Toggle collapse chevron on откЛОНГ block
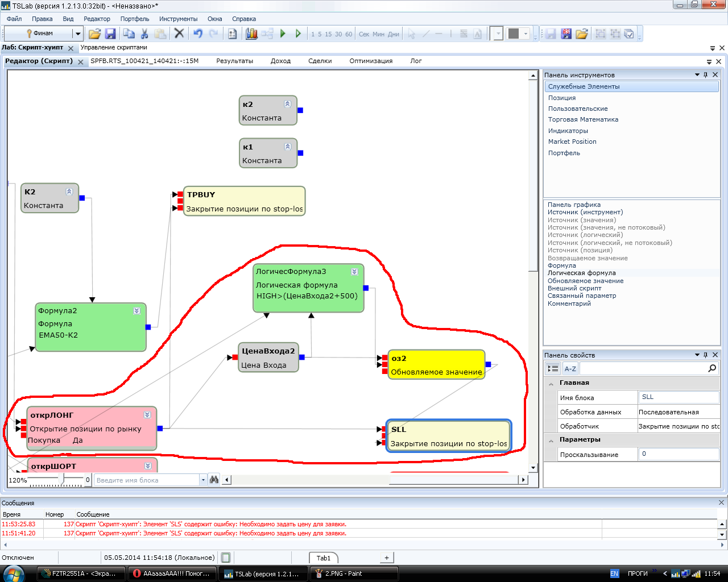Image resolution: width=728 pixels, height=582 pixels. point(147,415)
